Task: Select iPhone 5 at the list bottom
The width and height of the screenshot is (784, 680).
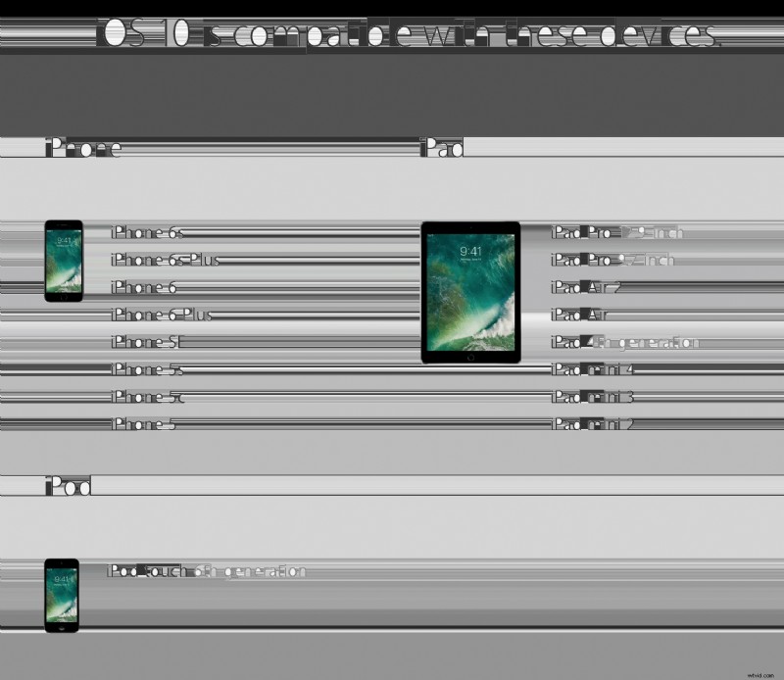Action: (144, 424)
